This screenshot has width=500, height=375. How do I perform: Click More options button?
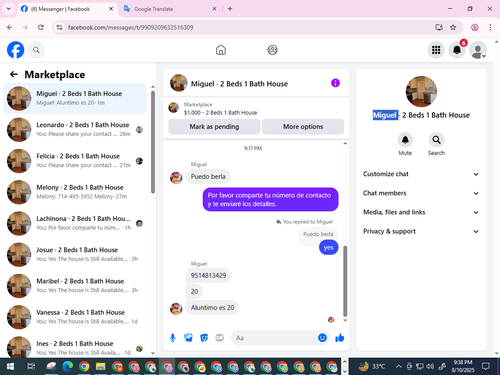click(303, 127)
